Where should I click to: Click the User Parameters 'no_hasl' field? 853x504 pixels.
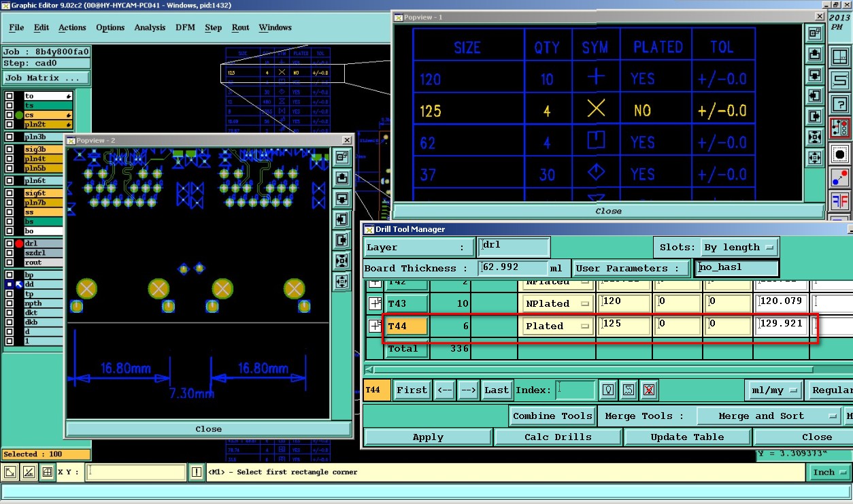click(x=736, y=268)
